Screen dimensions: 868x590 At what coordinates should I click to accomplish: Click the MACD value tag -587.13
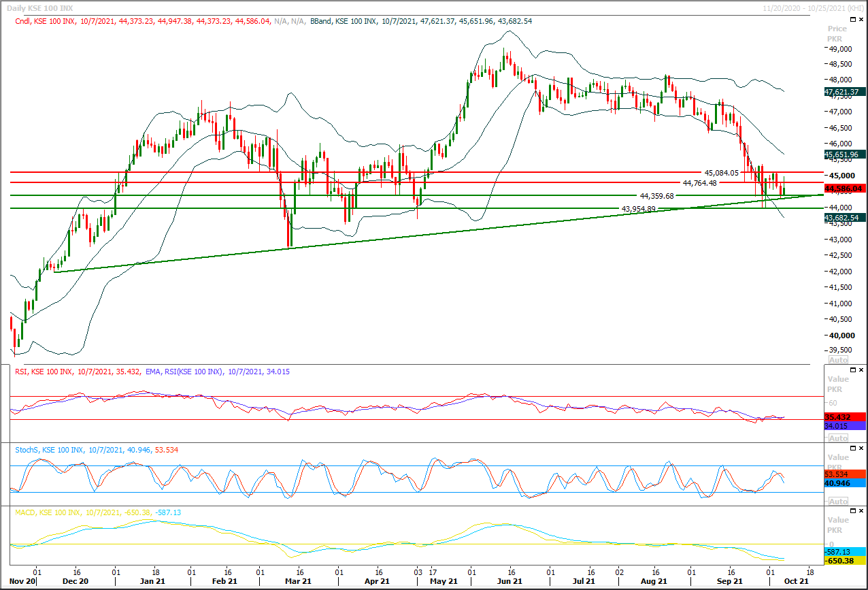845,553
